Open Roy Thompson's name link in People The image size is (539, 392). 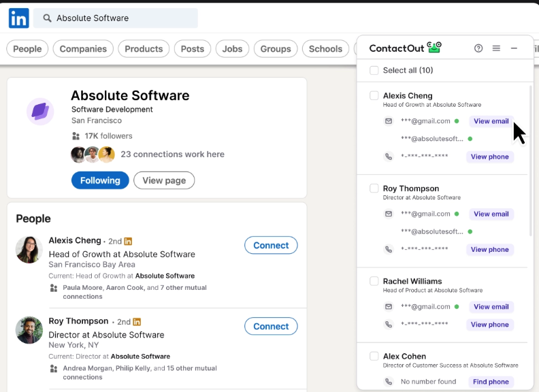[x=78, y=321]
